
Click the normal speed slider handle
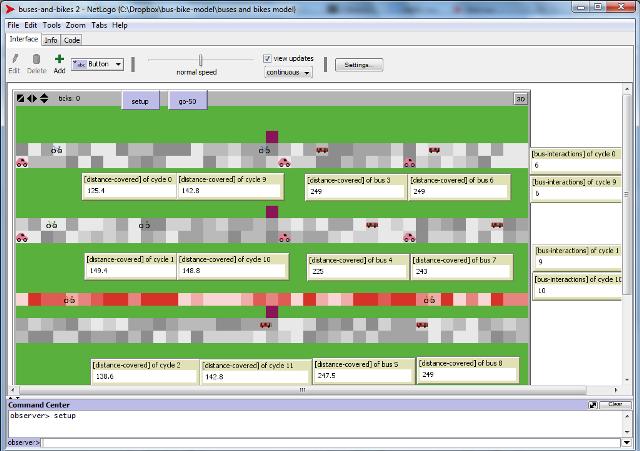pos(200,60)
